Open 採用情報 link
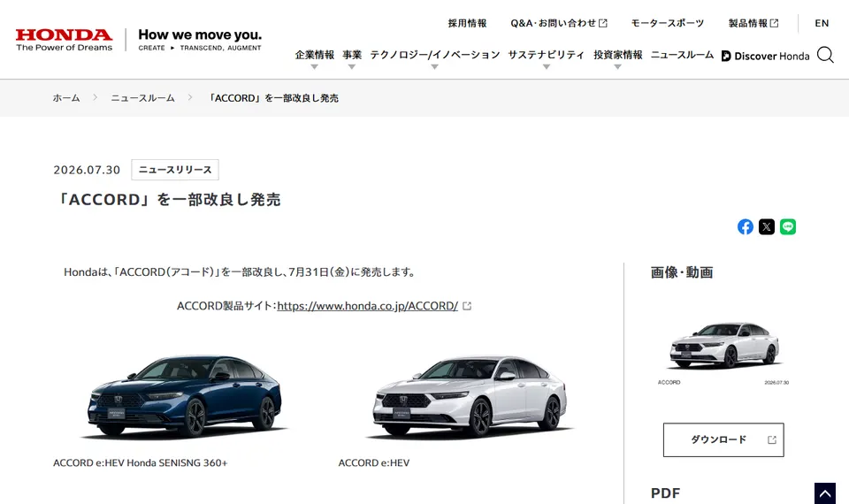This screenshot has width=849, height=504. (467, 23)
